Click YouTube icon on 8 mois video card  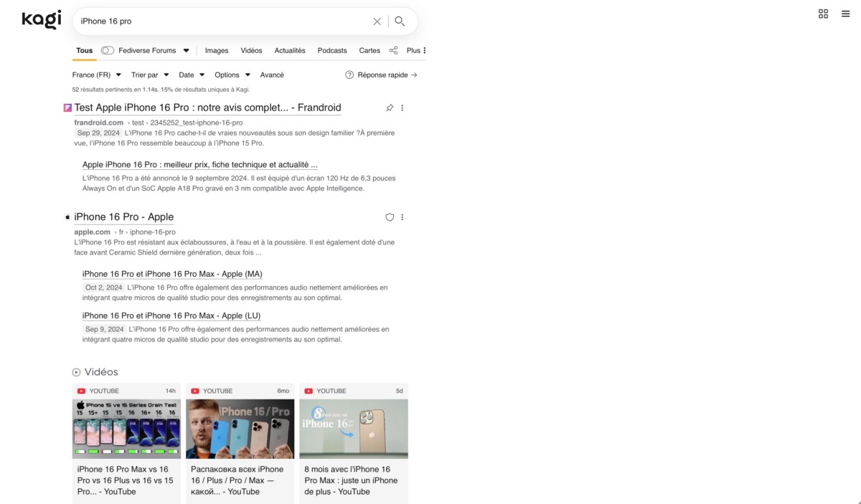coord(309,391)
